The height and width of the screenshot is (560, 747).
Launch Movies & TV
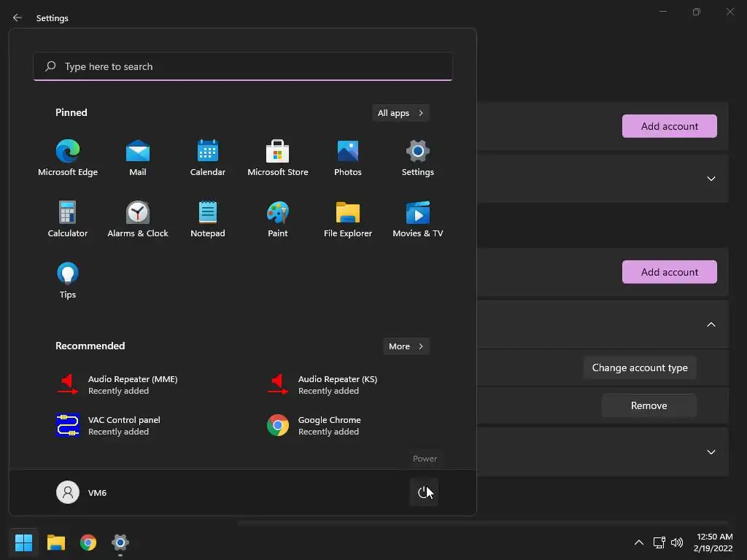tap(418, 219)
